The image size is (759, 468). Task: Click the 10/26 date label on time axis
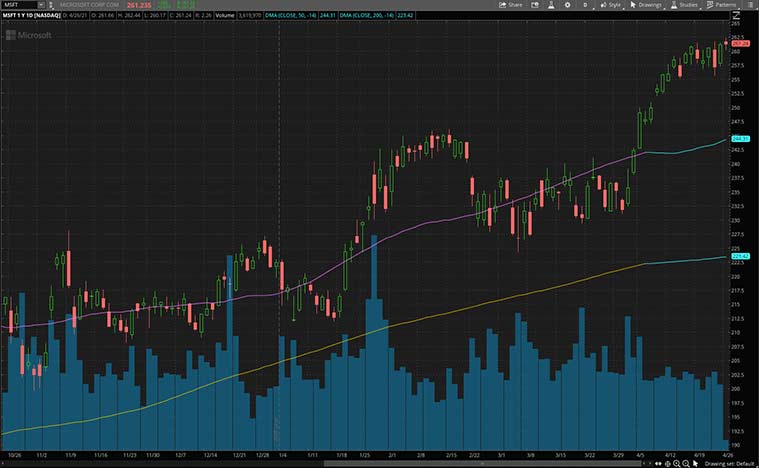coord(15,455)
